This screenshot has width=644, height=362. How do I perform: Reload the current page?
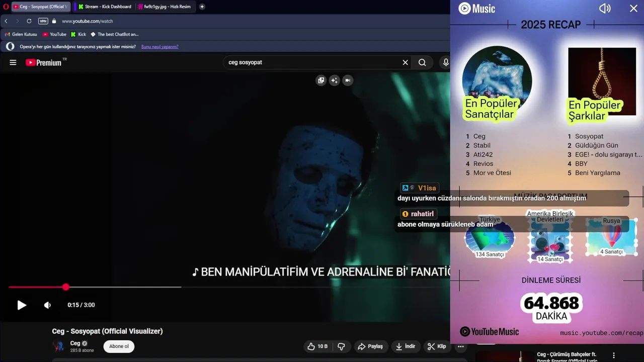(x=29, y=21)
